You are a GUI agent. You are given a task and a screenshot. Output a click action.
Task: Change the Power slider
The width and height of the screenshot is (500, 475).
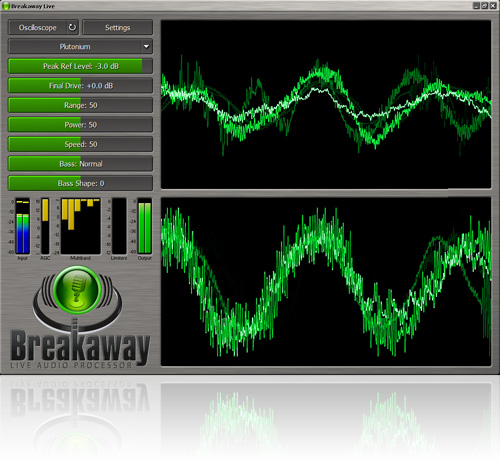coord(80,125)
